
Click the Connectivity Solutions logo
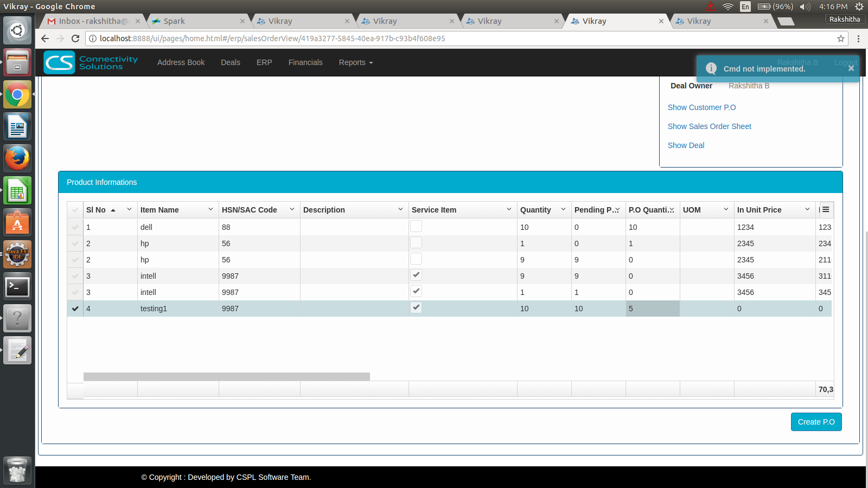[91, 62]
